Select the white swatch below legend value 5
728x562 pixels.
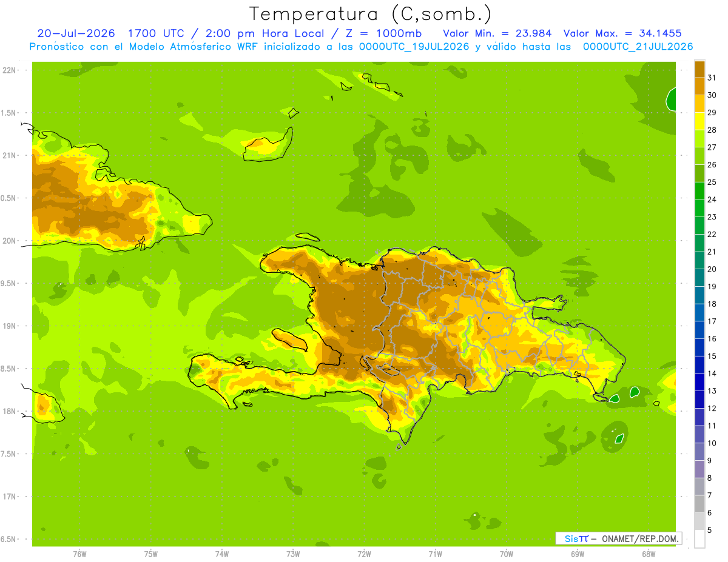pyautogui.click(x=699, y=538)
